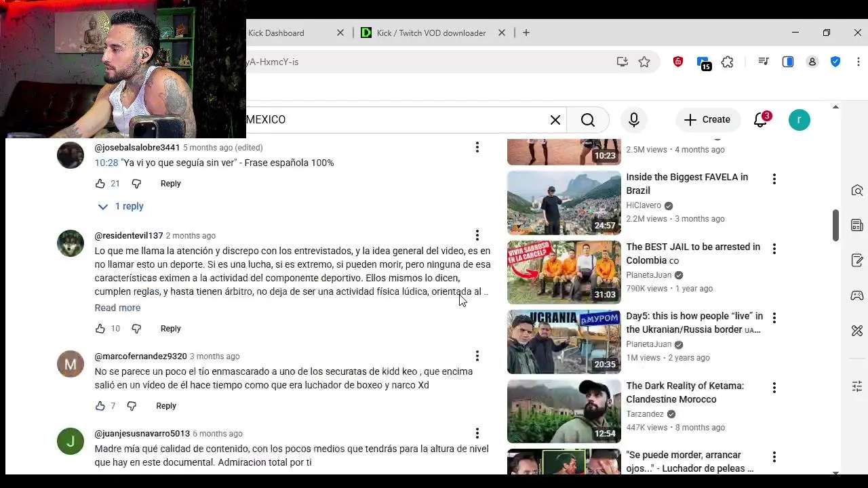Open options for Day5 Ukranian/Russia video

coord(774,318)
